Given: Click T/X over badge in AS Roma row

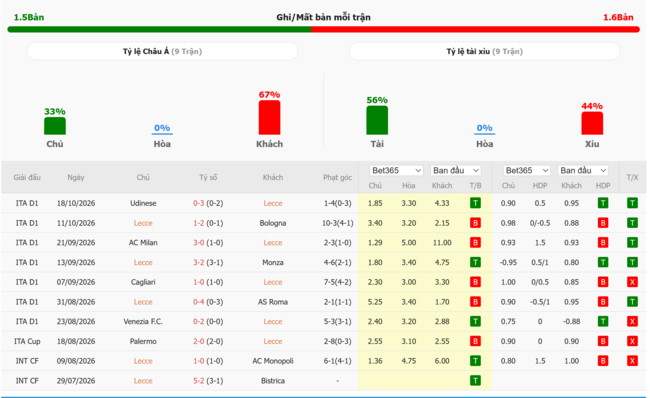Looking at the screenshot, I should pyautogui.click(x=632, y=302).
